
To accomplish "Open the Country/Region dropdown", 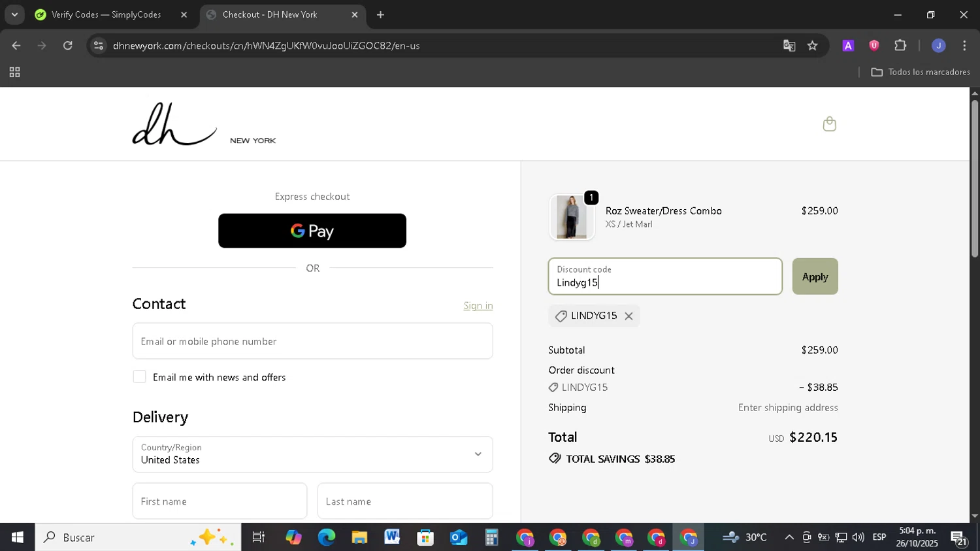I will click(312, 454).
